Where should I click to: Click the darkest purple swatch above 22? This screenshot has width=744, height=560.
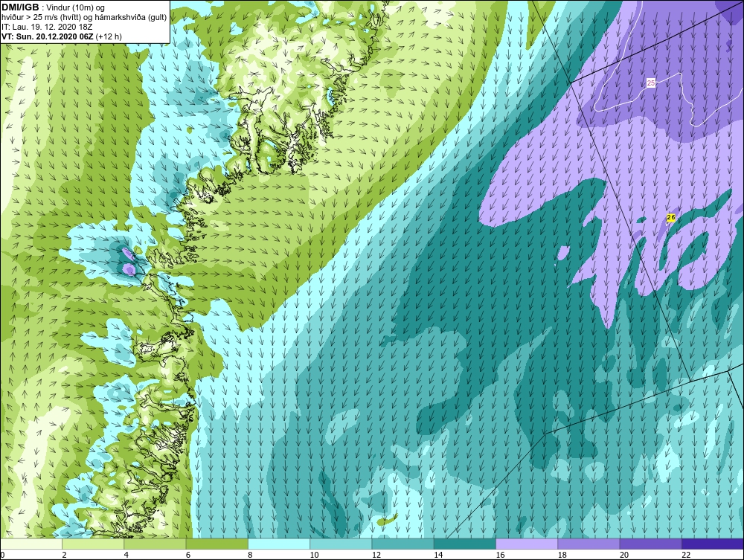[713, 544]
